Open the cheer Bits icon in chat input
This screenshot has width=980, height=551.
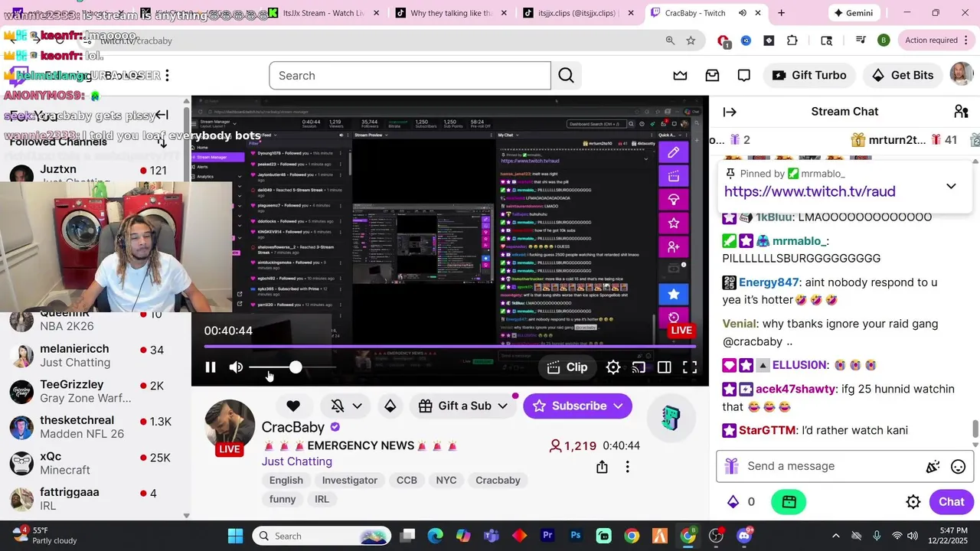click(x=933, y=466)
